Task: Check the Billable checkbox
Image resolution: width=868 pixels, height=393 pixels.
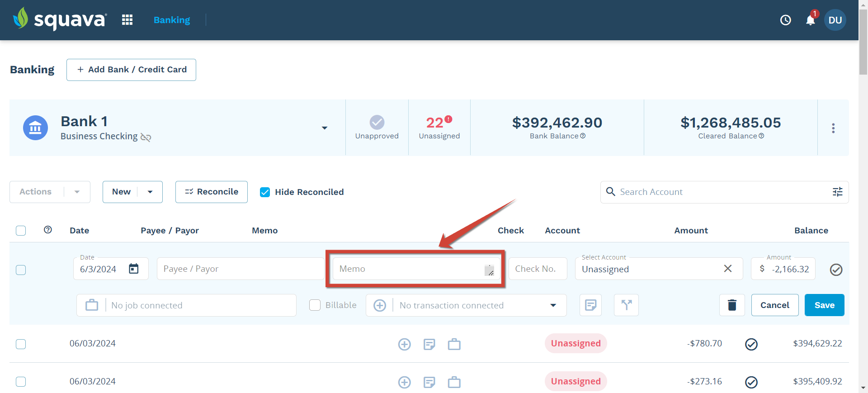Action: click(315, 305)
